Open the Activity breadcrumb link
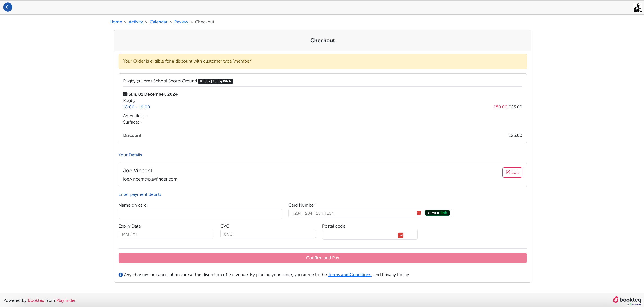 coord(136,22)
